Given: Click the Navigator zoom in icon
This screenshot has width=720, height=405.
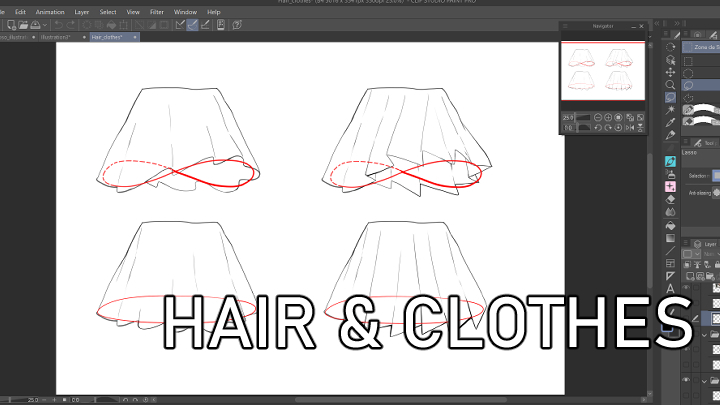Looking at the screenshot, I should [608, 118].
